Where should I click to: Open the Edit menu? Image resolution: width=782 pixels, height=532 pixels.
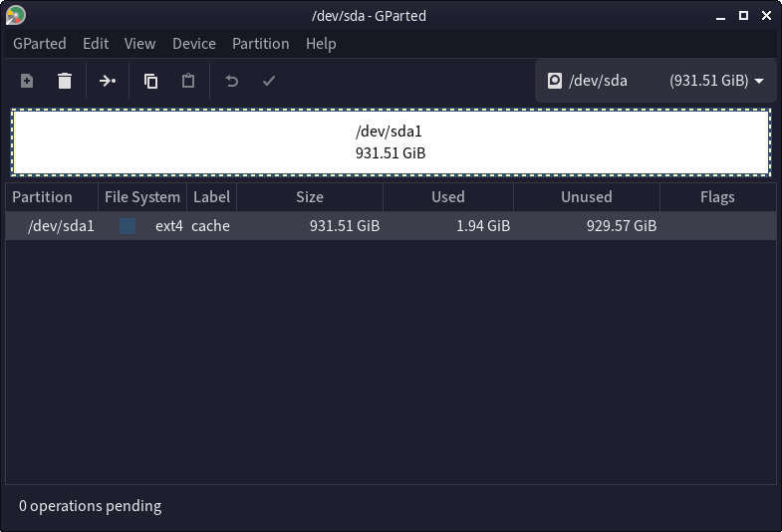96,44
